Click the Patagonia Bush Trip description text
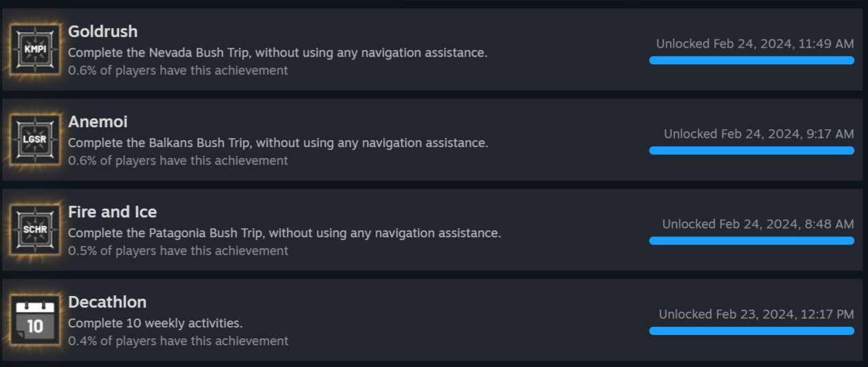 pyautogui.click(x=285, y=233)
